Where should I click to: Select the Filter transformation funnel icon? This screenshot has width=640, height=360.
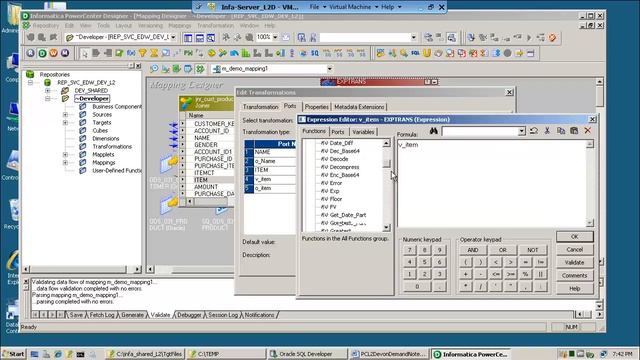(x=142, y=53)
